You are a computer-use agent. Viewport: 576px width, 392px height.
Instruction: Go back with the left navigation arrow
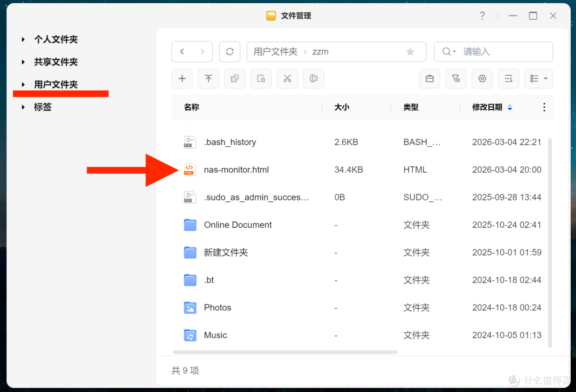click(x=182, y=52)
